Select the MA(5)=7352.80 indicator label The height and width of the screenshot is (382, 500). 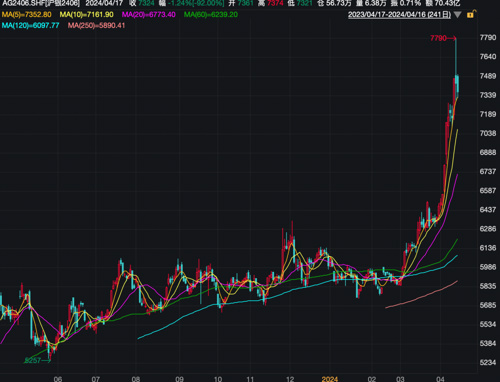(x=27, y=15)
